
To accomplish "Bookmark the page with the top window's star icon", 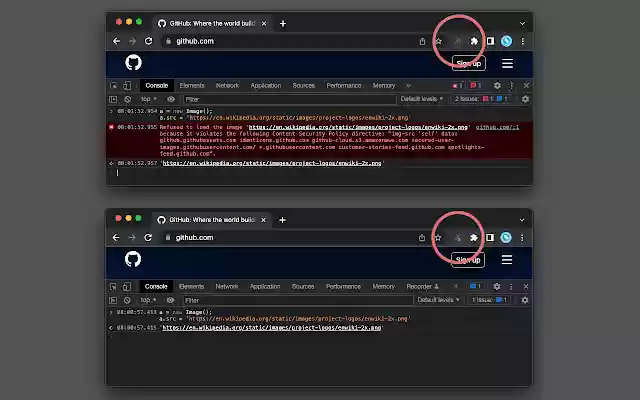I will [x=438, y=41].
